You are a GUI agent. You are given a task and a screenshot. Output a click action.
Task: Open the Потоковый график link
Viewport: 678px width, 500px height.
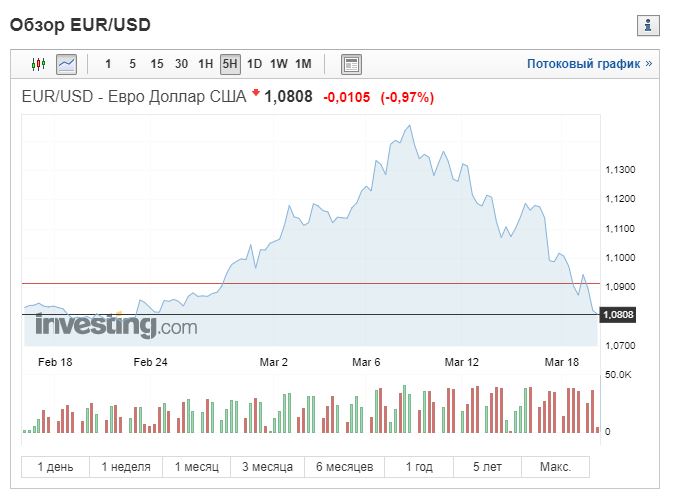pos(589,64)
